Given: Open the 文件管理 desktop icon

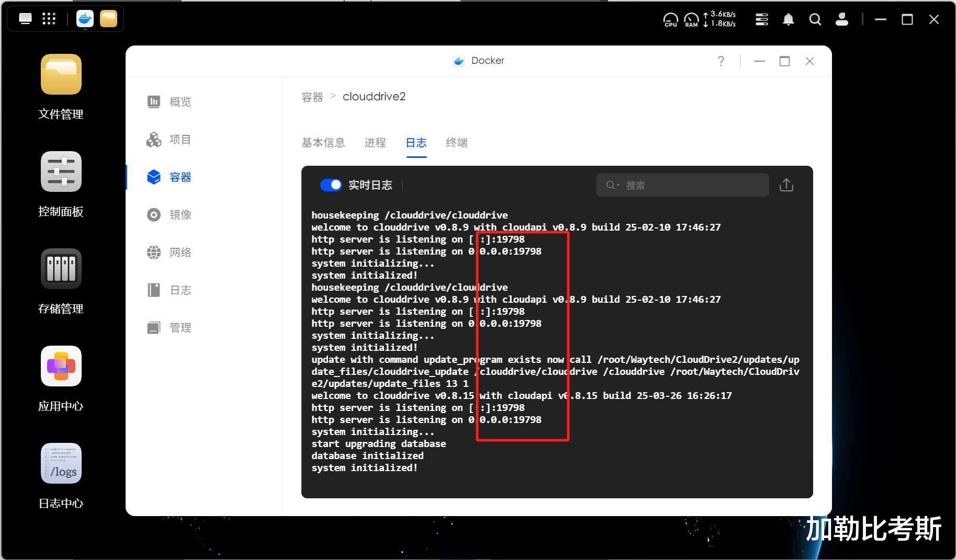Looking at the screenshot, I should pos(61,74).
